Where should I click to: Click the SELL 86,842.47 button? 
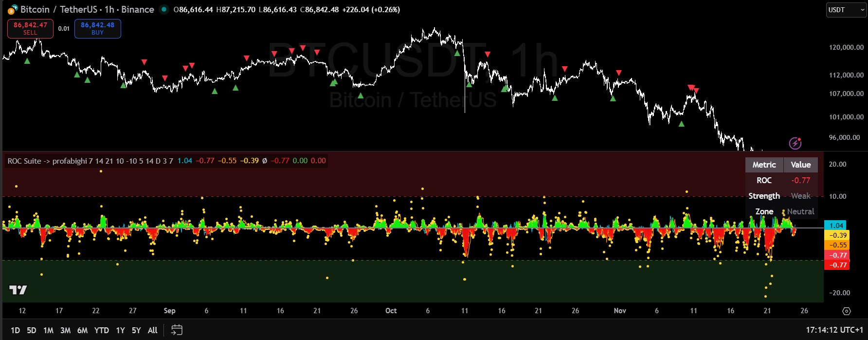[30, 28]
